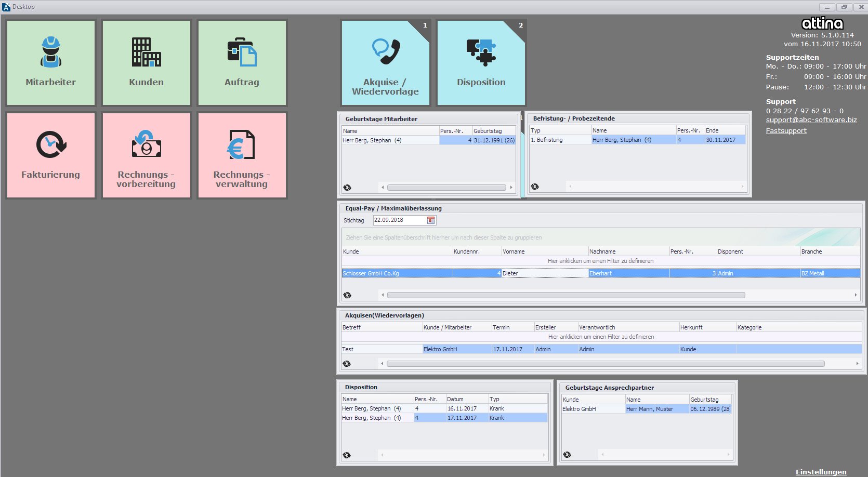Sort Akquisen table by Termin column
Screen dimensions: 868x477
pyautogui.click(x=513, y=327)
